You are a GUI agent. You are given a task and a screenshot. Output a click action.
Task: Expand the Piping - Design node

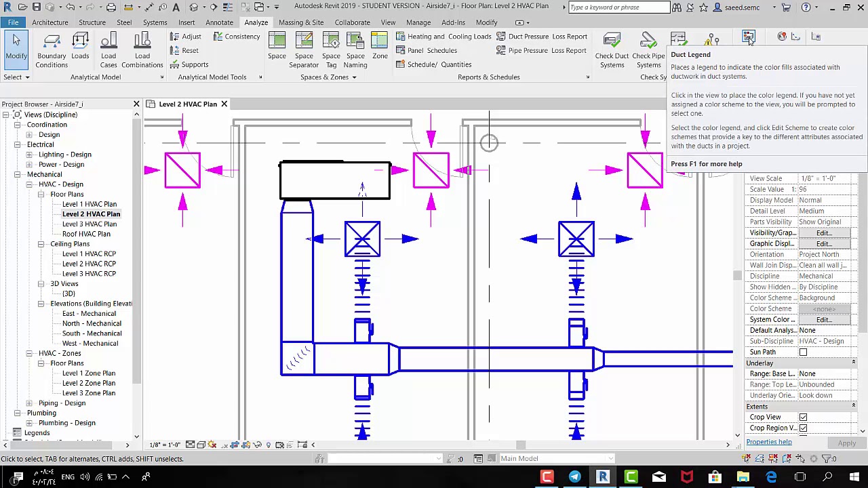[x=29, y=403]
